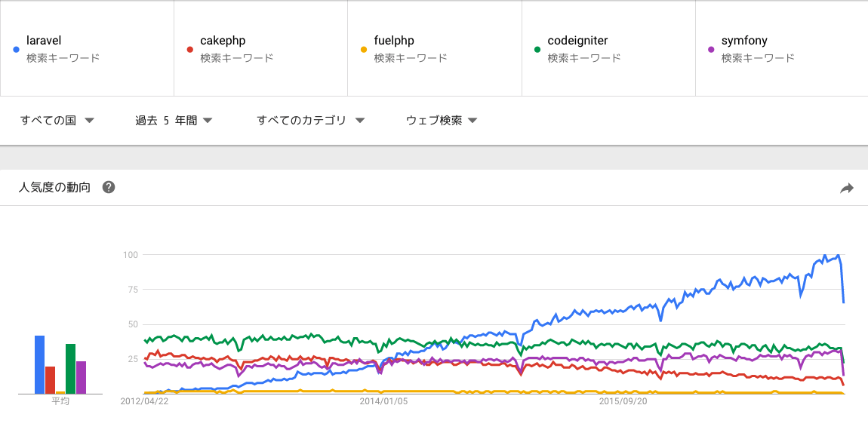Open the ウェブ検索 search type dropdown

pyautogui.click(x=442, y=120)
